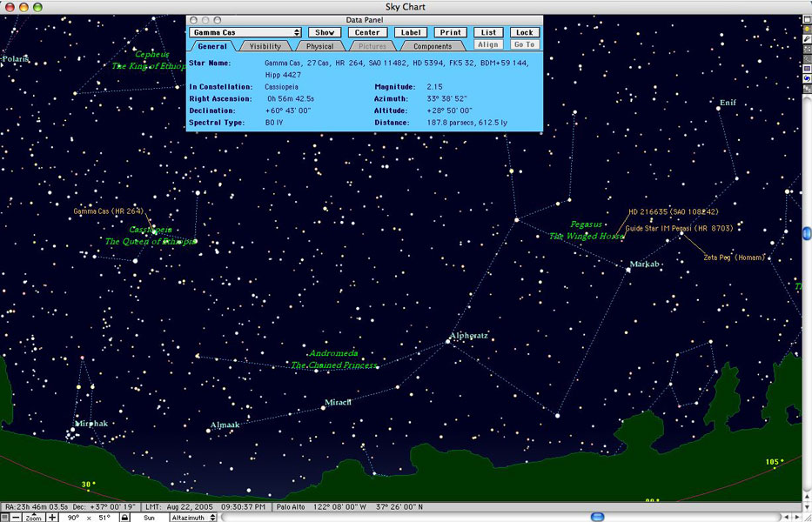
Task: Click the Data Panel title bar
Action: click(365, 20)
